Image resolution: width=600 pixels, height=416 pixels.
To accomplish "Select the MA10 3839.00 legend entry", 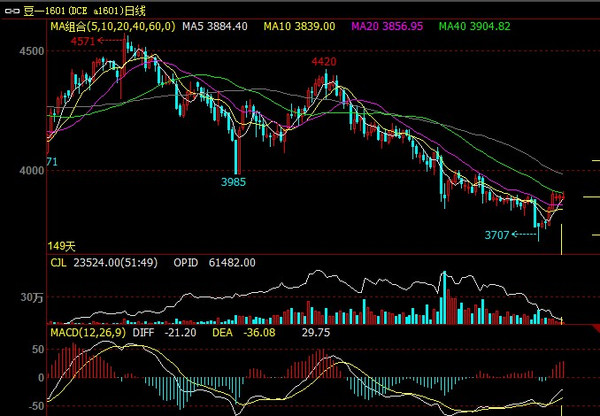I will [299, 26].
